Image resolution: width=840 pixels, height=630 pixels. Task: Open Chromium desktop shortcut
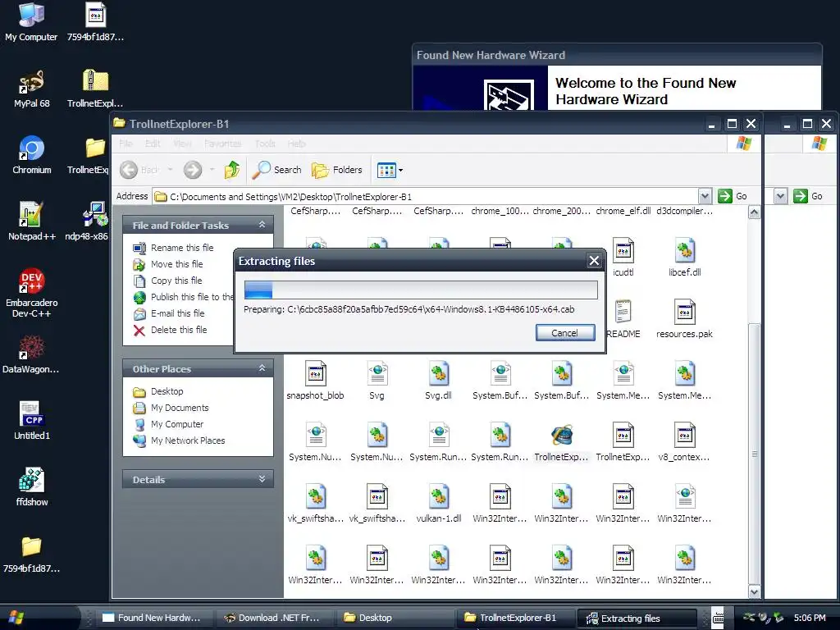pyautogui.click(x=32, y=155)
